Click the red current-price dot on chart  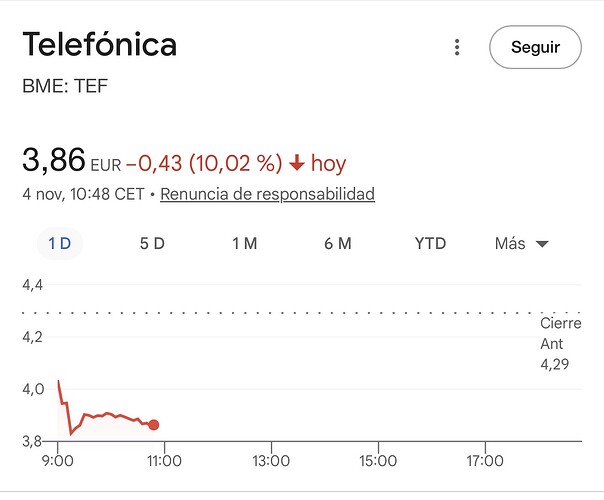pos(153,425)
